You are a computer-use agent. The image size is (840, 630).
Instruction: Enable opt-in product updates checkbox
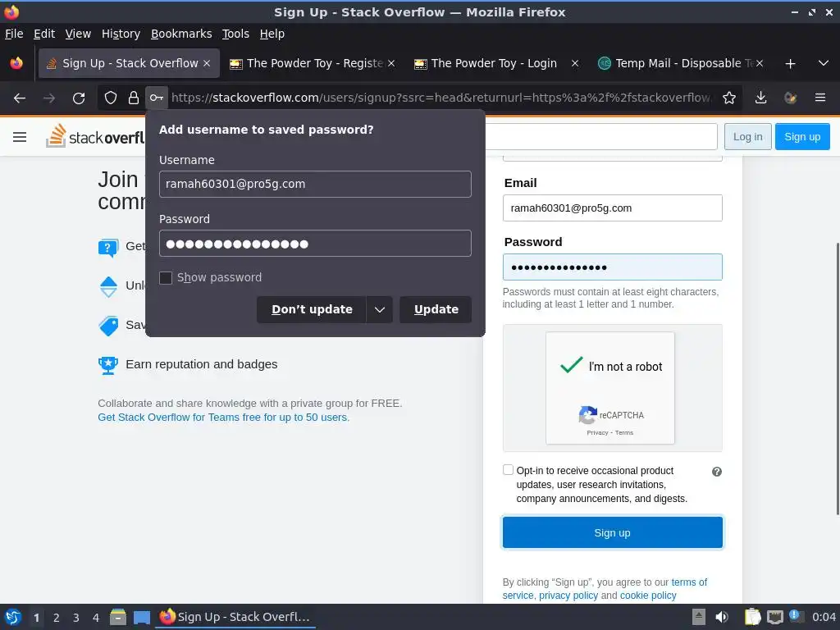click(508, 470)
